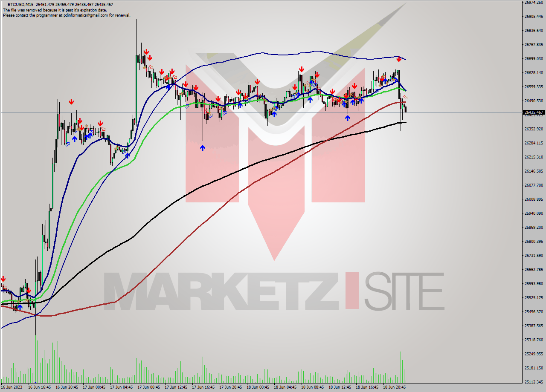Pick the 26490.530 price axis value
The width and height of the screenshot is (546, 392).
pyautogui.click(x=534, y=101)
